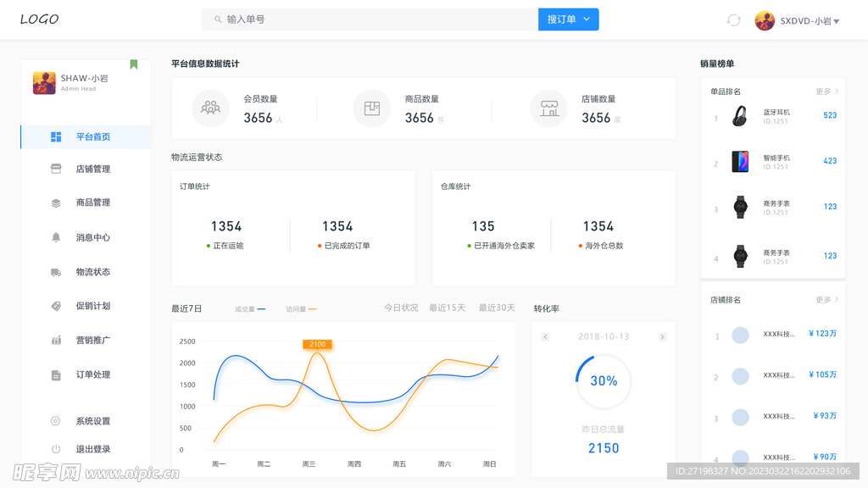Click the 搜订单 search button

point(568,19)
